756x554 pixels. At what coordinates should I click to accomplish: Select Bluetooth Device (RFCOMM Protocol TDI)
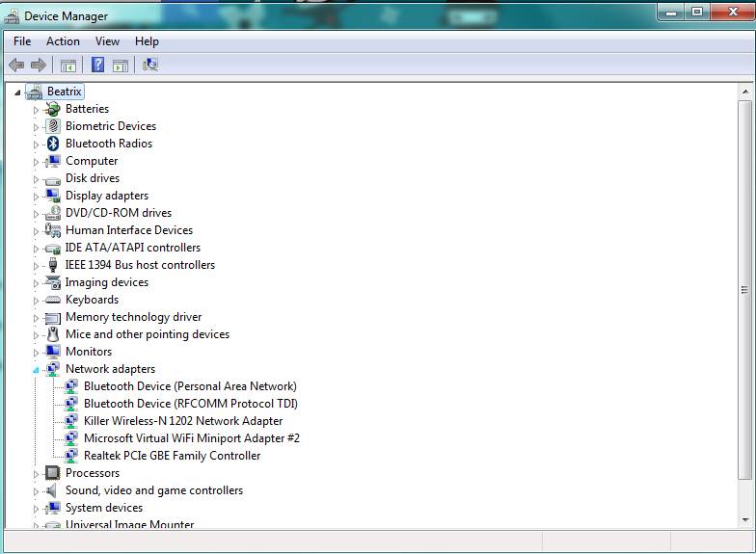191,404
